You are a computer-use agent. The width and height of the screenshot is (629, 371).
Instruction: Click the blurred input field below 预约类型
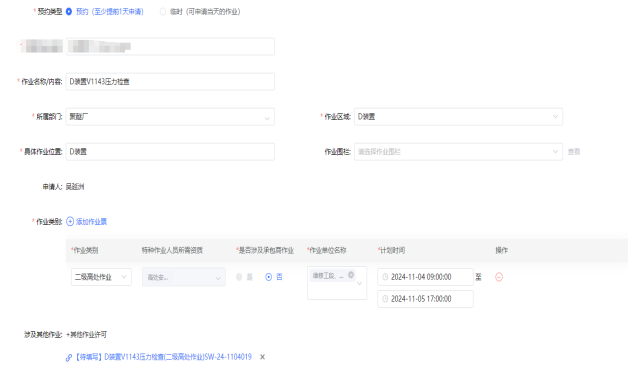170,47
